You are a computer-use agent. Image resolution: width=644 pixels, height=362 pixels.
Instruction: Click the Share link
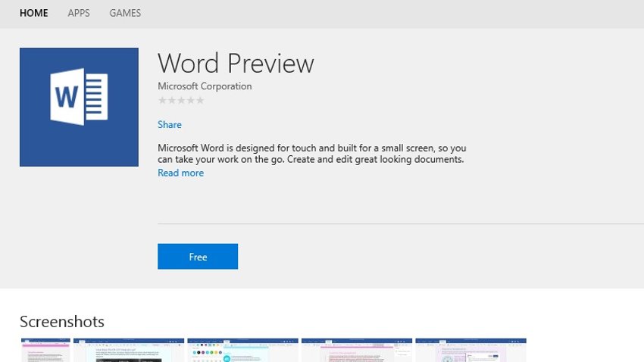click(x=170, y=124)
